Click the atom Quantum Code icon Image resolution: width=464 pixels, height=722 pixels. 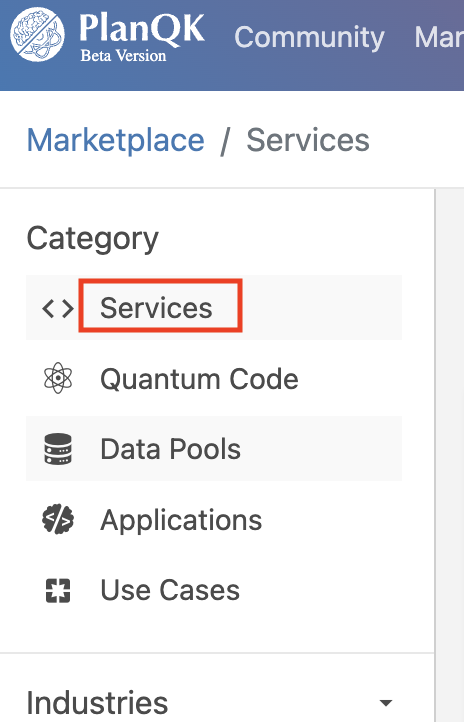pyautogui.click(x=58, y=378)
